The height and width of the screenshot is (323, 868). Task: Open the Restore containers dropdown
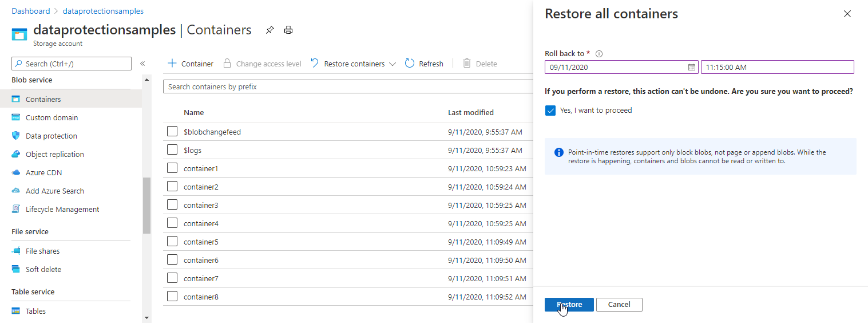[353, 64]
